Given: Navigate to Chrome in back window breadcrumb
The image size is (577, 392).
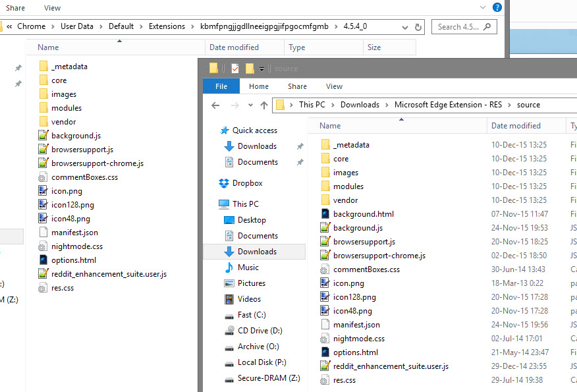Looking at the screenshot, I should (31, 26).
